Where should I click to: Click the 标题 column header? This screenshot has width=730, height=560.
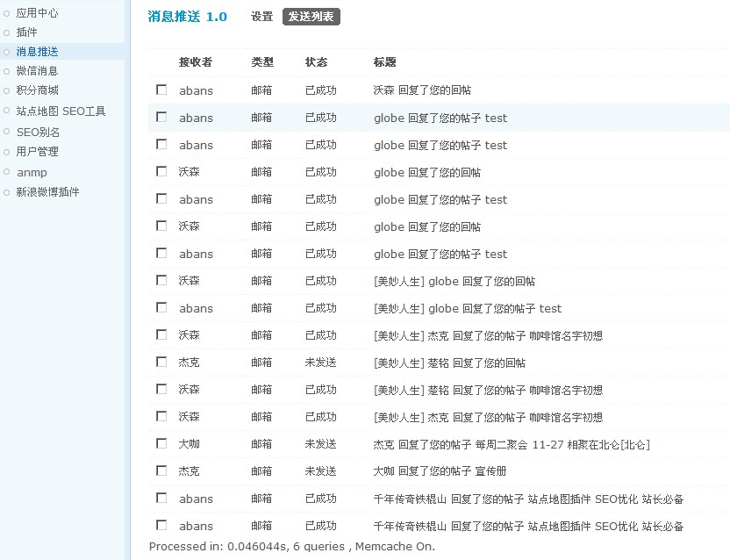click(x=384, y=62)
